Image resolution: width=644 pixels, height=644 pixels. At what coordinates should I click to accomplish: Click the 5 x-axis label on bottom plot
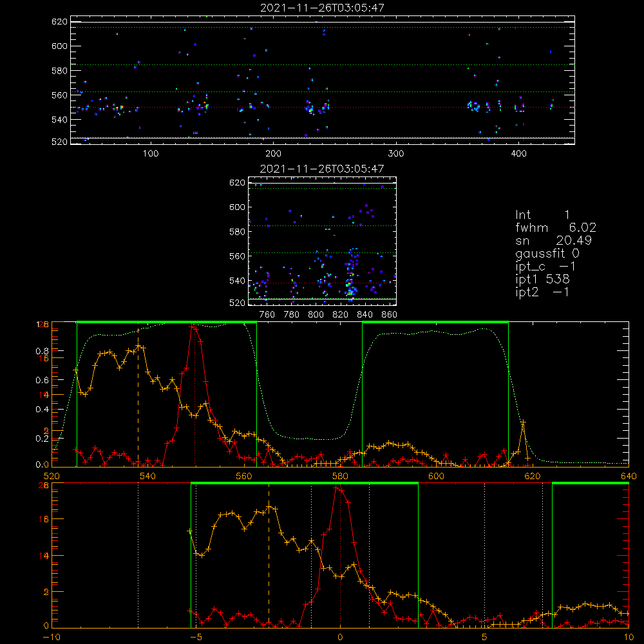[x=485, y=637]
